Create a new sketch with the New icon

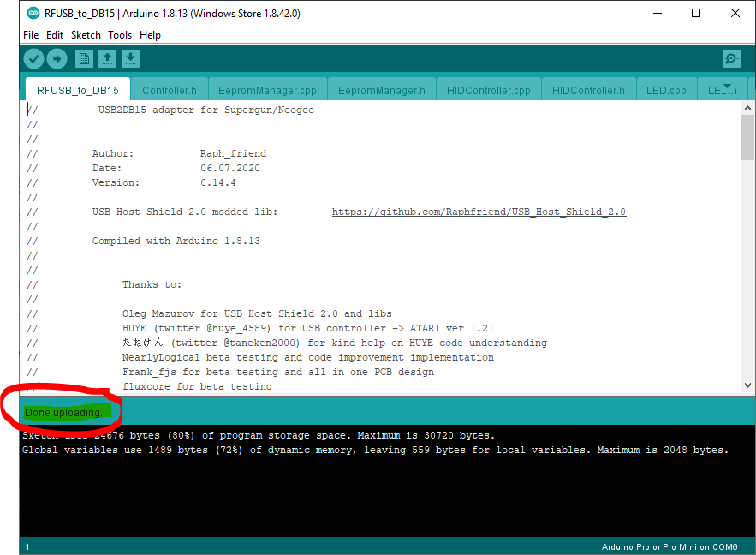(84, 59)
